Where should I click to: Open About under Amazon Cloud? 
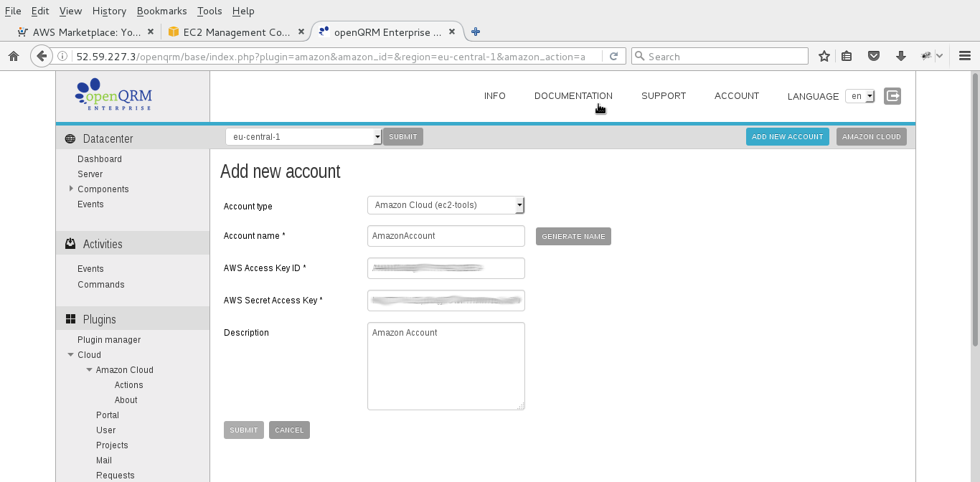click(126, 400)
